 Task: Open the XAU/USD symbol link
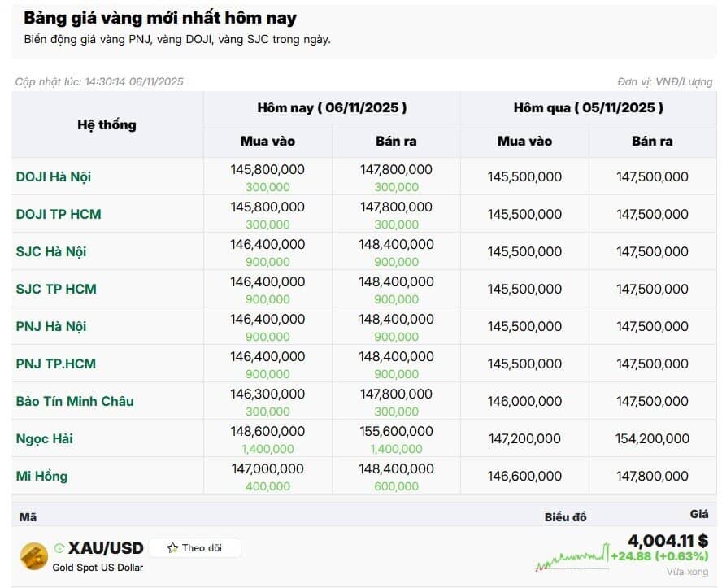click(106, 548)
